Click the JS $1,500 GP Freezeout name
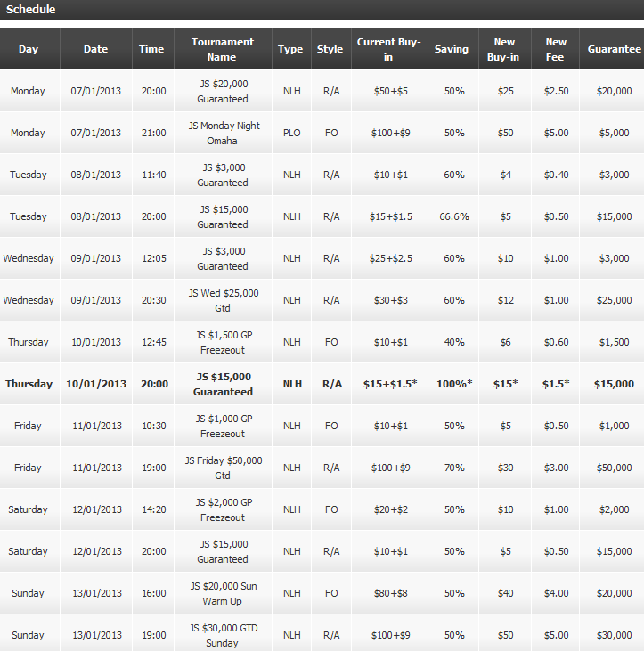This screenshot has width=644, height=651. click(223, 342)
